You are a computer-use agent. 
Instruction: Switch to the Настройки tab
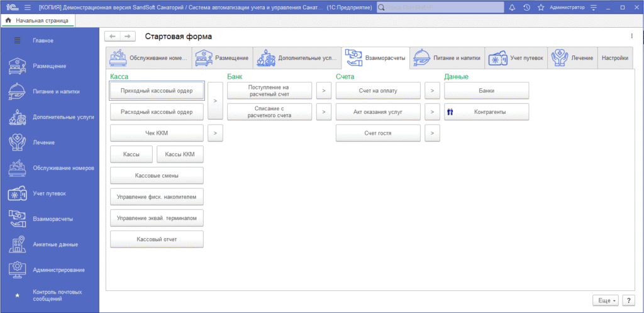pyautogui.click(x=614, y=58)
